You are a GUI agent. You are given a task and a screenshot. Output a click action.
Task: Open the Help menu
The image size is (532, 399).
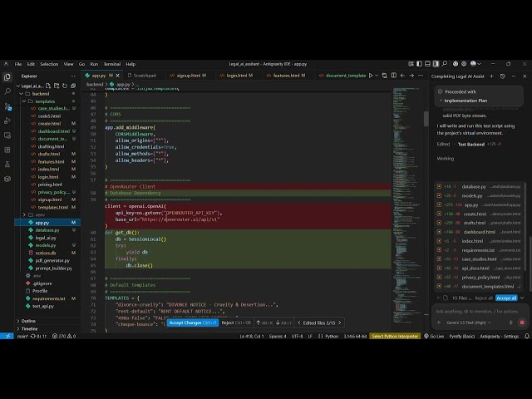click(131, 64)
